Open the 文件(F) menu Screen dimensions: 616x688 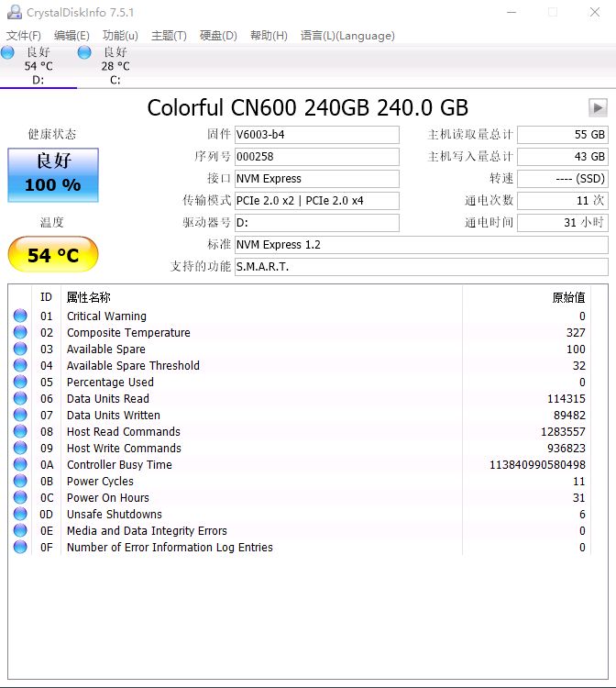click(x=24, y=36)
